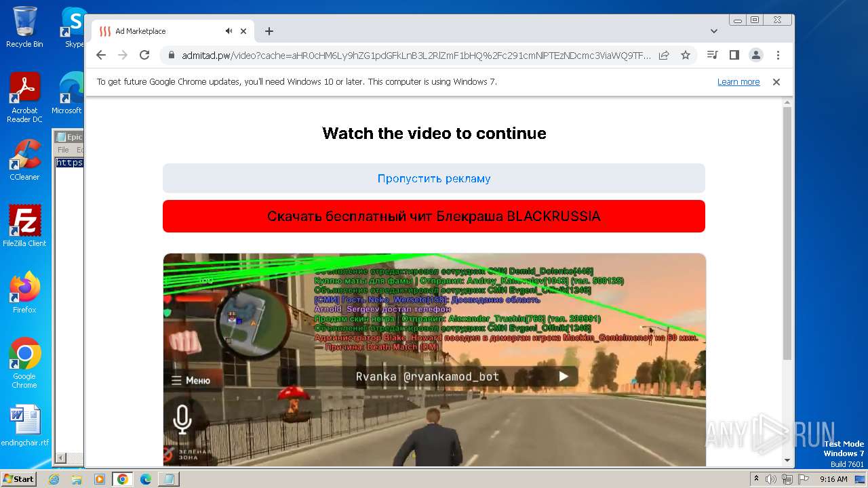Screen dimensions: 868x488
Task: Click the red Скачать бесплатный чит button
Action: [x=434, y=216]
